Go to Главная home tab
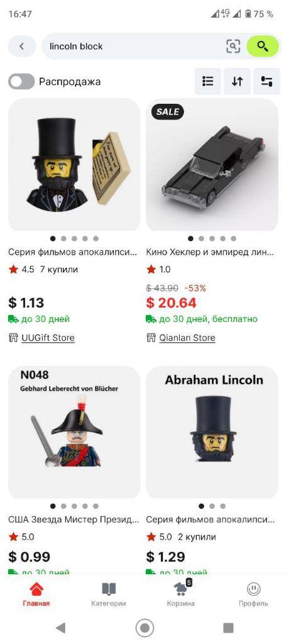Viewport: 289px width, 644px height. (x=36, y=594)
